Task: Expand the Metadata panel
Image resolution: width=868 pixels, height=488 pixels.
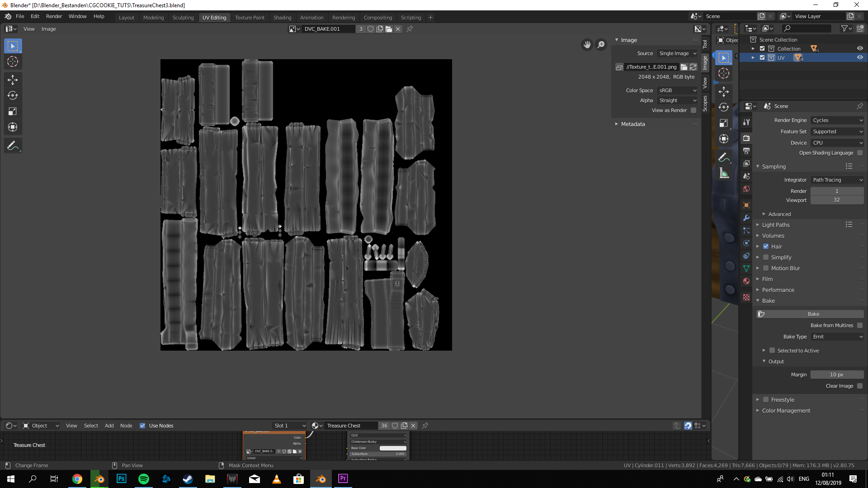Action: [633, 124]
